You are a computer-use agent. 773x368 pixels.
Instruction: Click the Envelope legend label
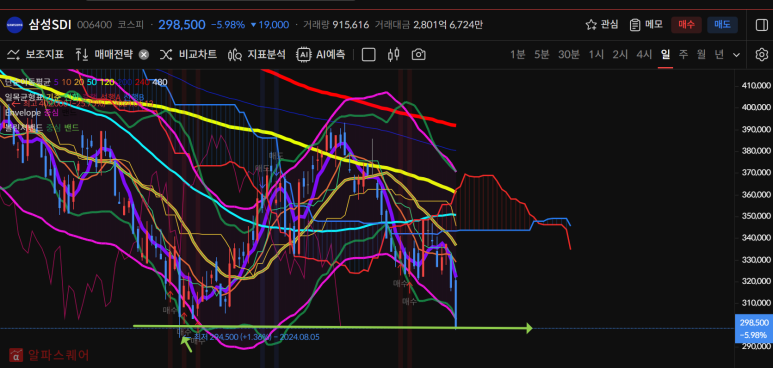coord(23,113)
